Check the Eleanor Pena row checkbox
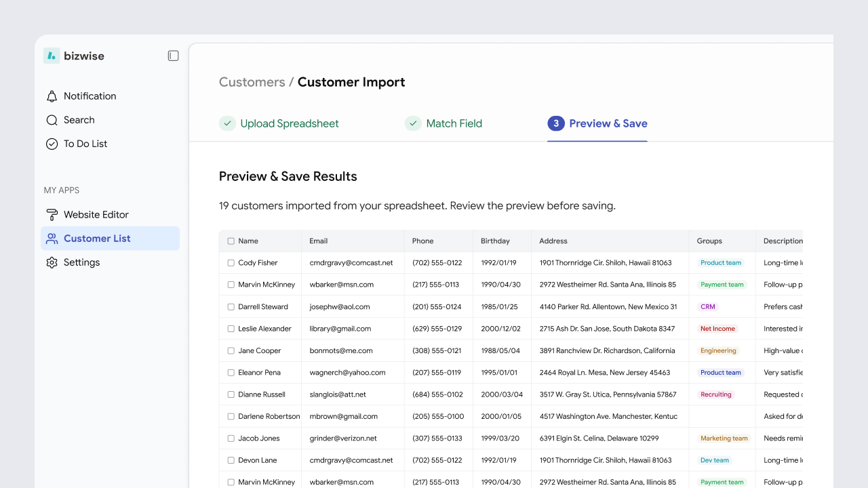 [231, 373]
